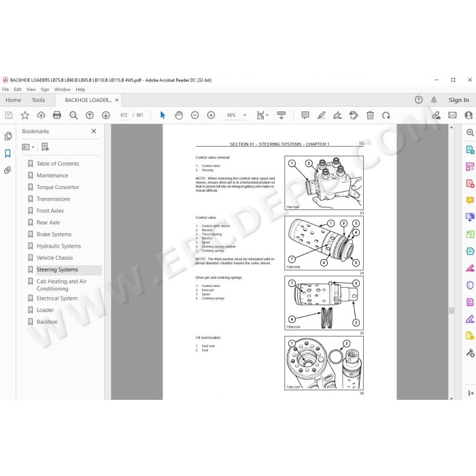The height and width of the screenshot is (476, 476).
Task: Go to the Hydraulic Systems bookmark
Action: 59,246
